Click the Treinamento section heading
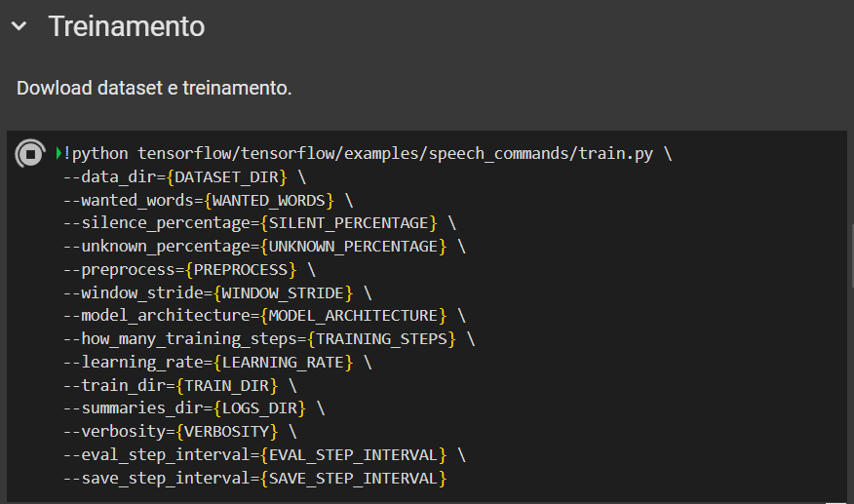The width and height of the screenshot is (854, 504). [x=127, y=27]
